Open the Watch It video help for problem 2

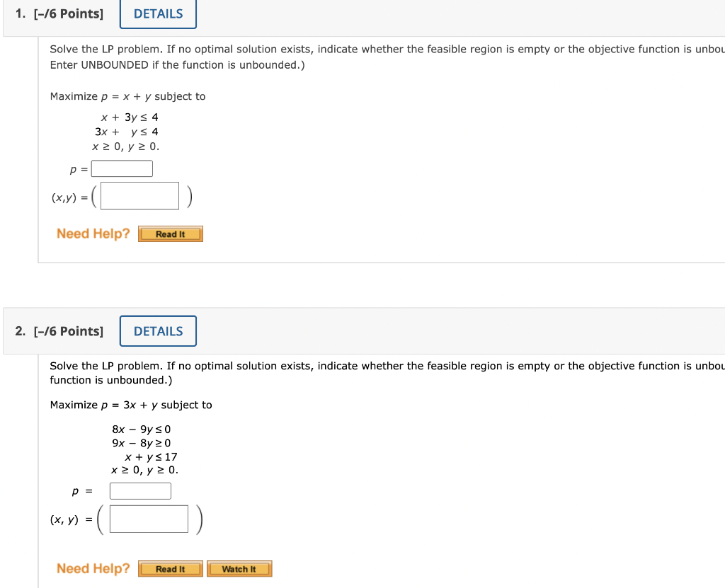coord(239,568)
